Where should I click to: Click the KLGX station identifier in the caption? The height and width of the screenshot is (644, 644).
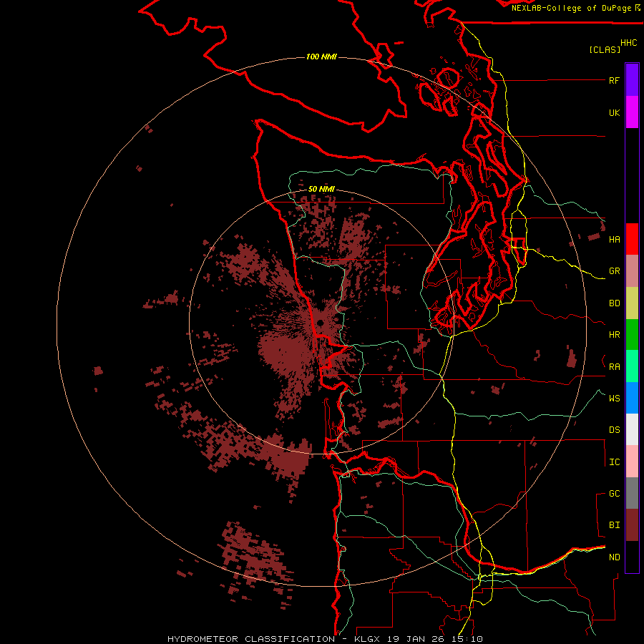366,639
